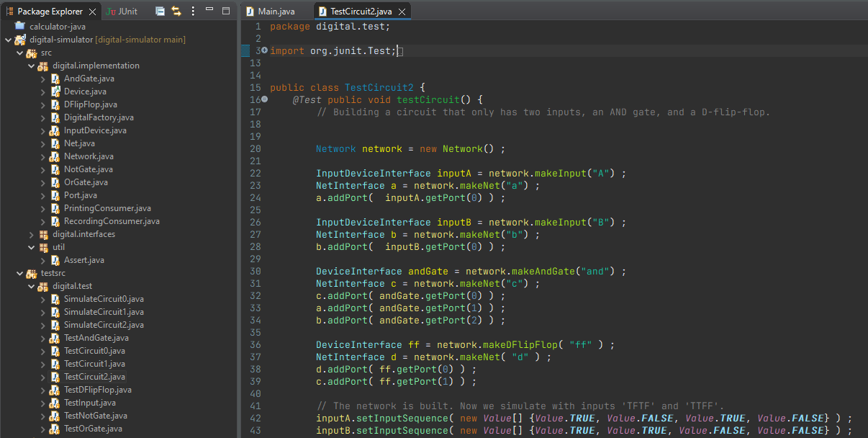Click the Collapse All icon in Package Explorer
Screen dimensions: 868x438
pyautogui.click(x=160, y=12)
